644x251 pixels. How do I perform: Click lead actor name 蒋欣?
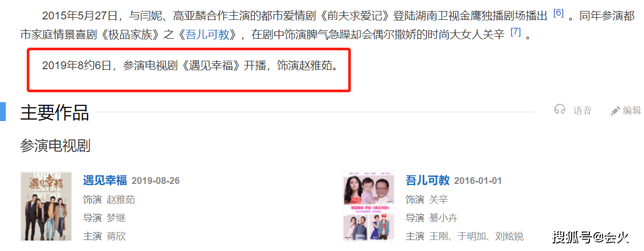tap(116, 236)
